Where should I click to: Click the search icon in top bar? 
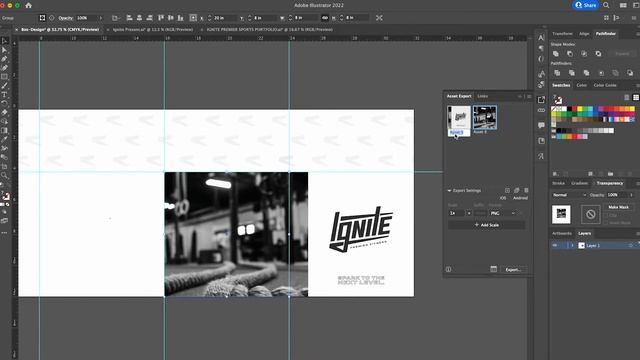[x=607, y=5]
